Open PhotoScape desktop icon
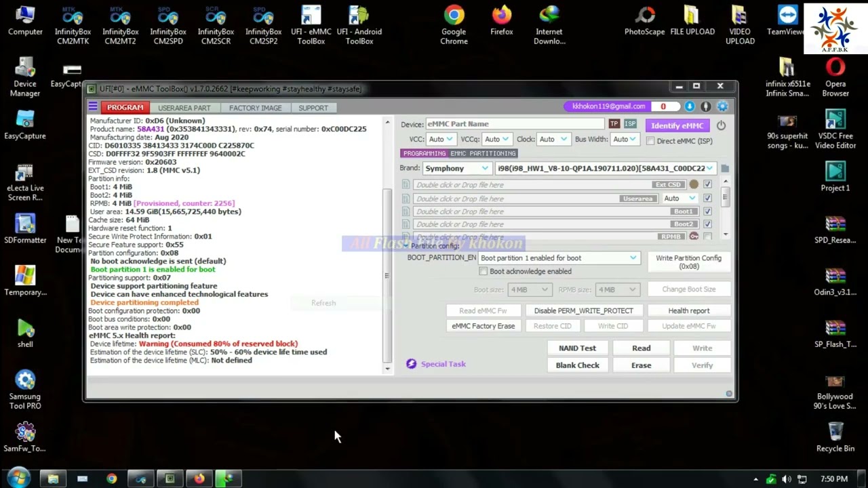This screenshot has width=868, height=488. click(x=644, y=22)
